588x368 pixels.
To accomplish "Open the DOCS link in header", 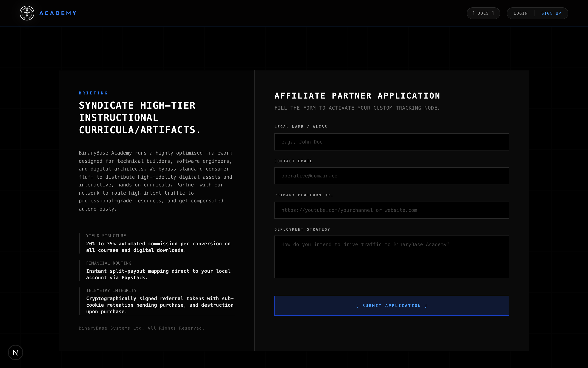I will point(483,13).
